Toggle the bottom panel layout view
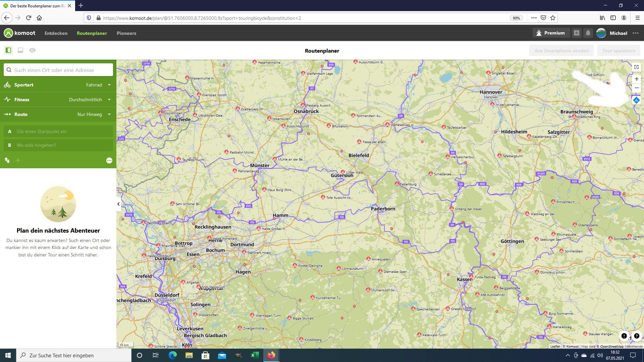644x362 pixels. [x=20, y=50]
